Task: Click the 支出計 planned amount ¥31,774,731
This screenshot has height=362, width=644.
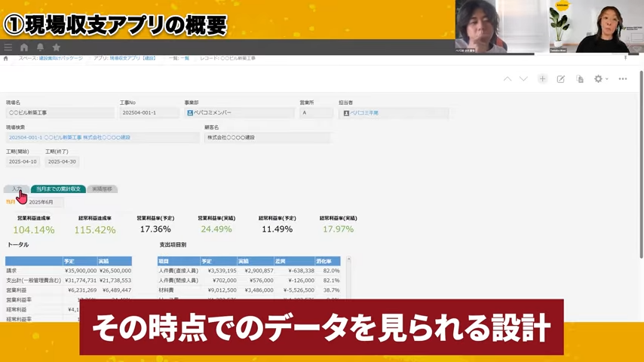Action: (x=81, y=281)
